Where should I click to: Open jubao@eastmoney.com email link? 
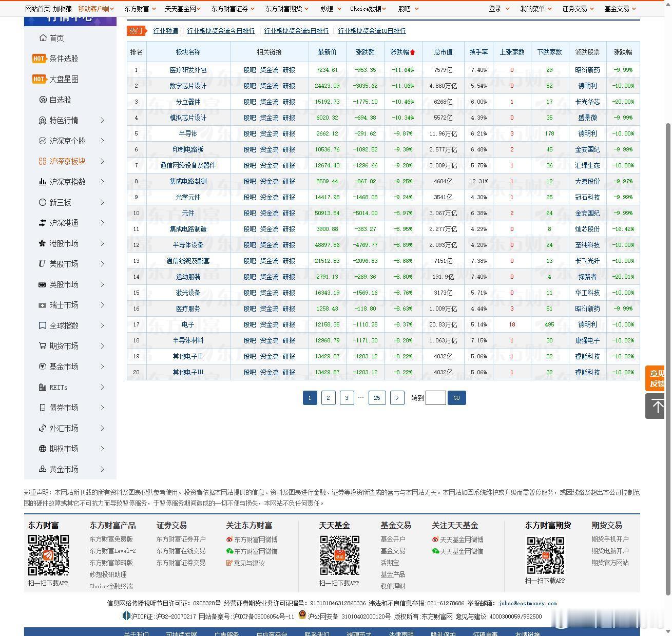click(x=527, y=603)
